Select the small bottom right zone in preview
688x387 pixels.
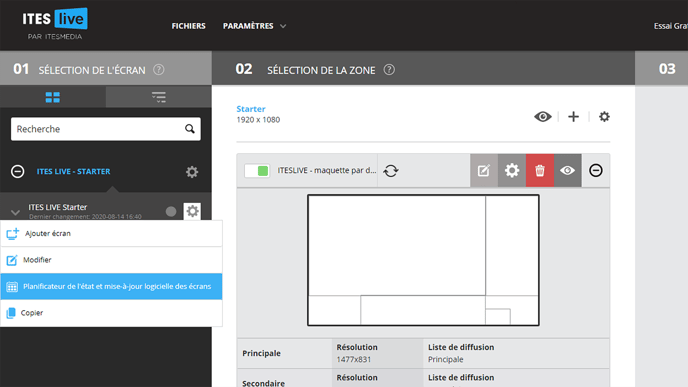coord(498,317)
